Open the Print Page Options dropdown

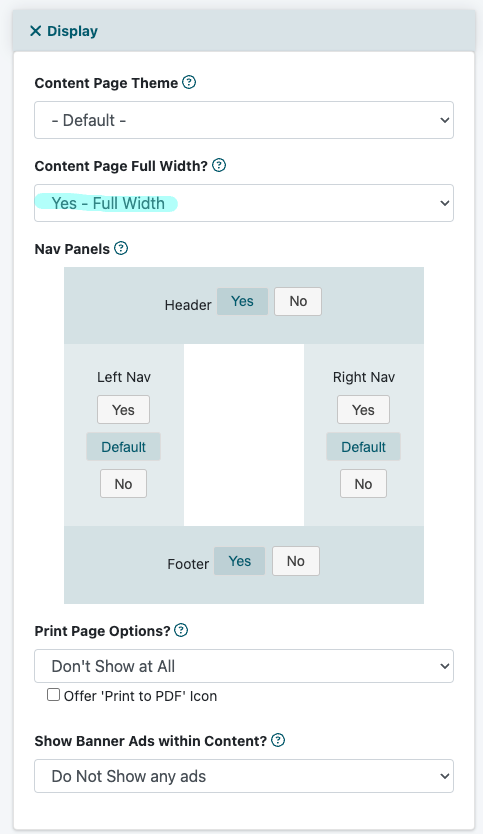pyautogui.click(x=244, y=666)
